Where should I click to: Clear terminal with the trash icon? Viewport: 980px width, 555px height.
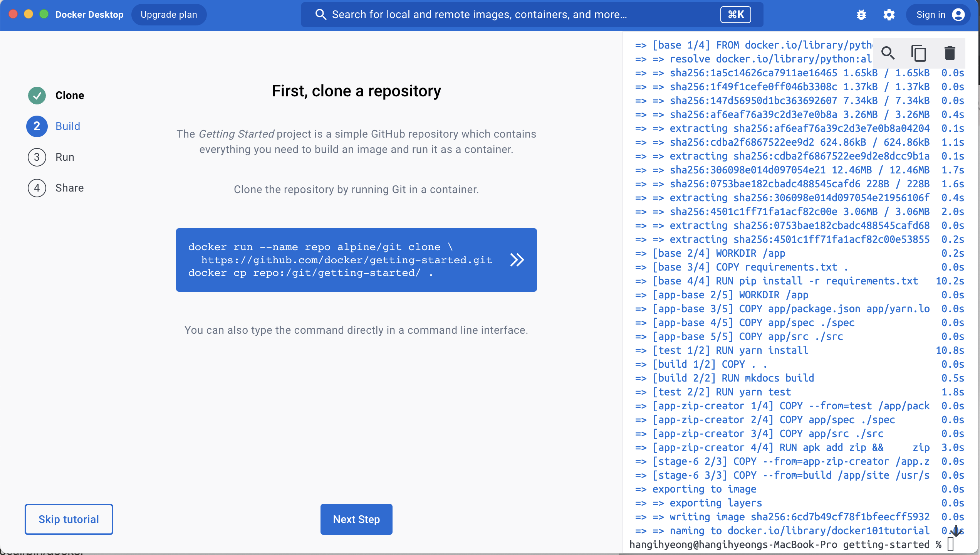[x=950, y=53]
